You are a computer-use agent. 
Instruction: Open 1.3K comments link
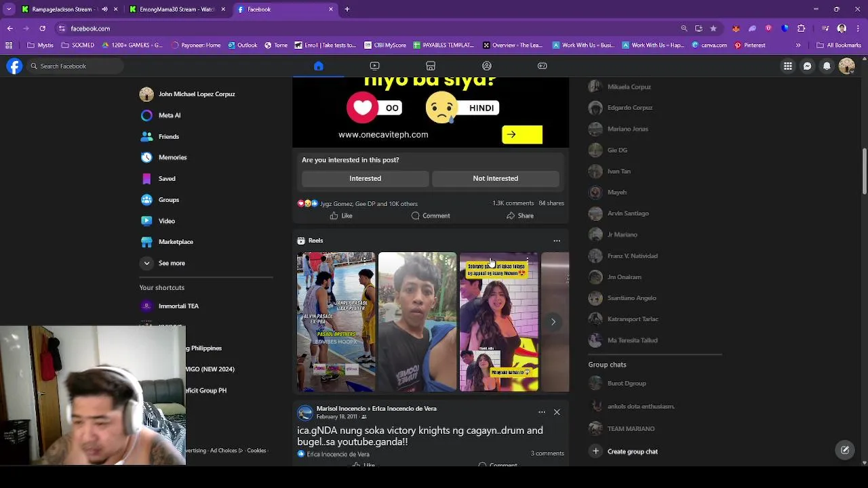513,203
